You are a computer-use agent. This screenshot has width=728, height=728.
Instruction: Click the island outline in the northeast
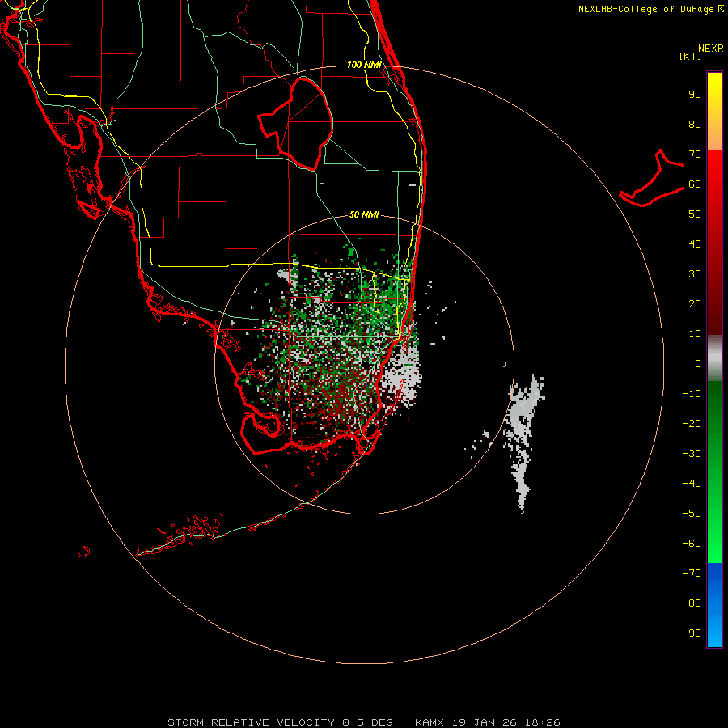click(x=652, y=178)
